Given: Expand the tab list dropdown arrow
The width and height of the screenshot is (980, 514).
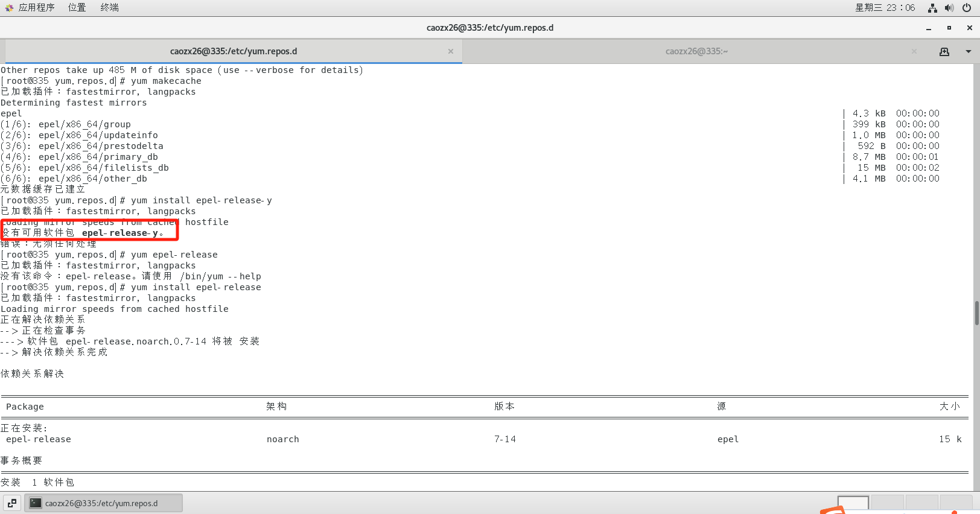Looking at the screenshot, I should pos(969,52).
